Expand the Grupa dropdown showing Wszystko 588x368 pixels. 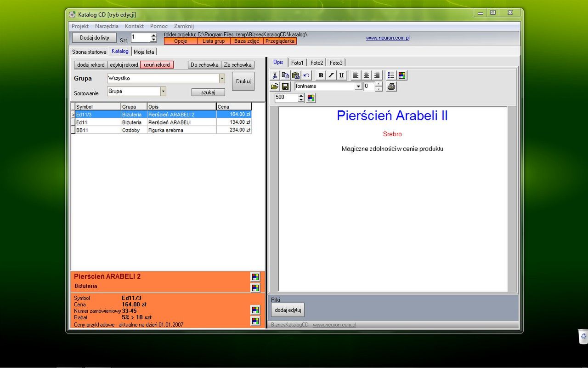[x=222, y=79]
